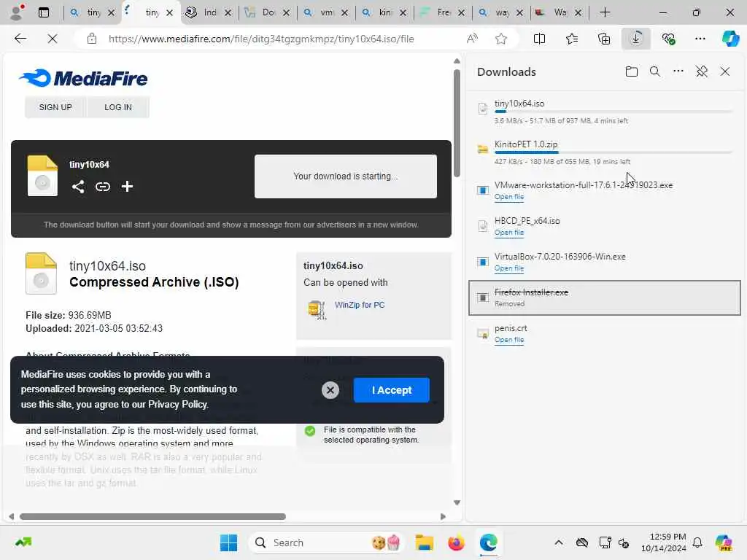Click the browser back arrow
Image resolution: width=747 pixels, height=560 pixels.
click(x=20, y=39)
